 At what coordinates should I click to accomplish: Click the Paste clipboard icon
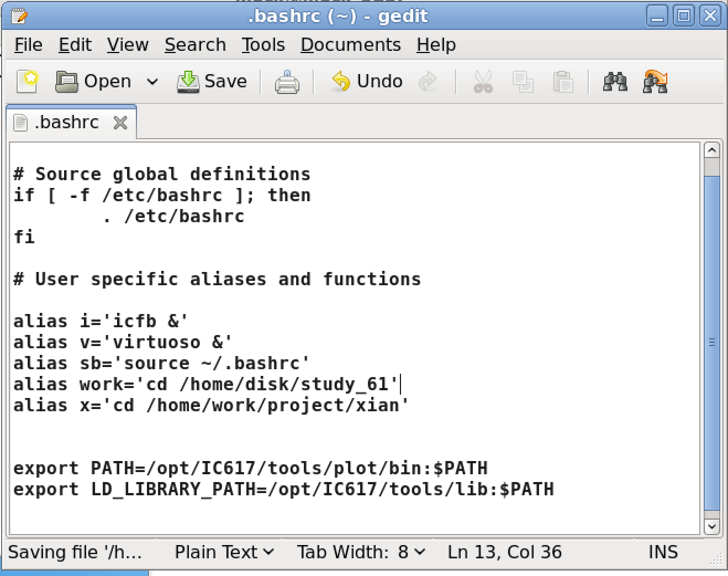pos(563,82)
